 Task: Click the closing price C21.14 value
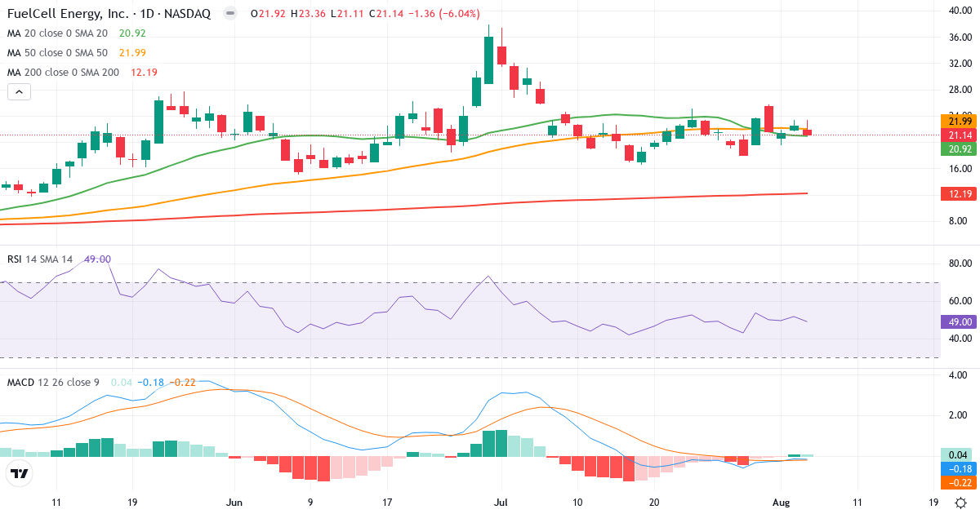[387, 14]
